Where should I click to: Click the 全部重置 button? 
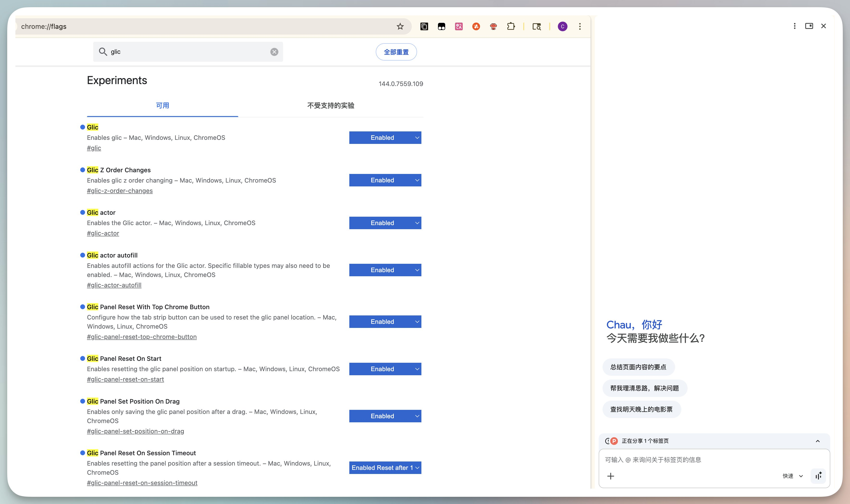click(x=396, y=52)
